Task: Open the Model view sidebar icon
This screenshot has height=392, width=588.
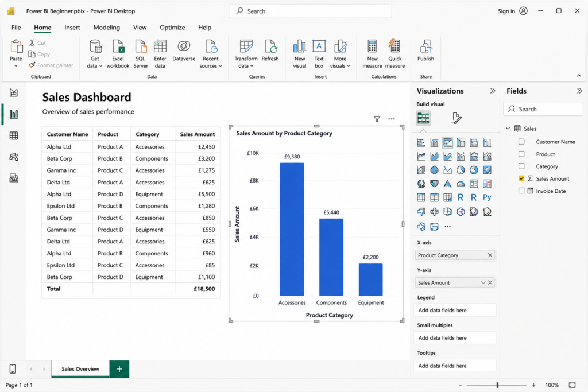Action: pyautogui.click(x=14, y=157)
